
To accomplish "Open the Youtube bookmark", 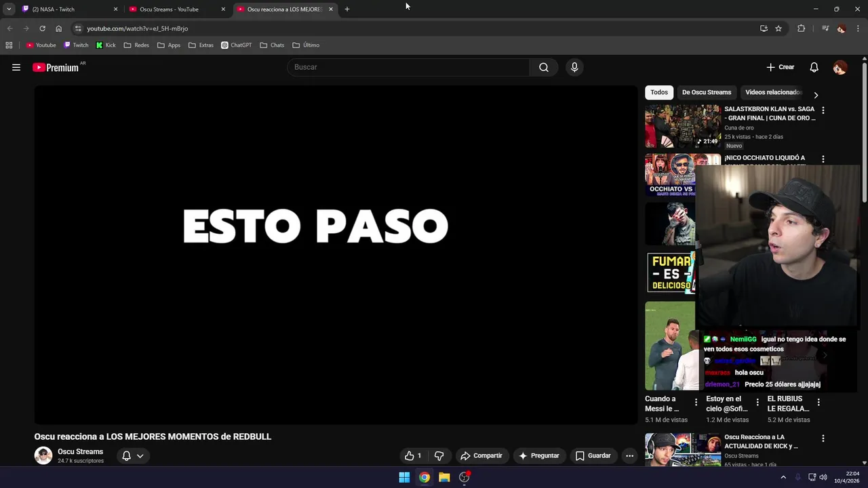I will [x=41, y=45].
